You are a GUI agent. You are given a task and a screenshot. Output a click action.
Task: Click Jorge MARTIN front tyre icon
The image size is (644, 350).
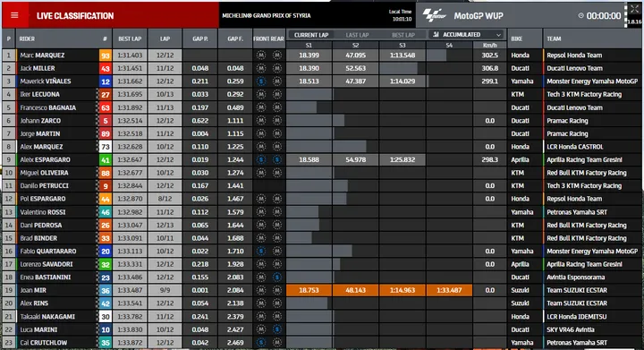click(x=261, y=133)
